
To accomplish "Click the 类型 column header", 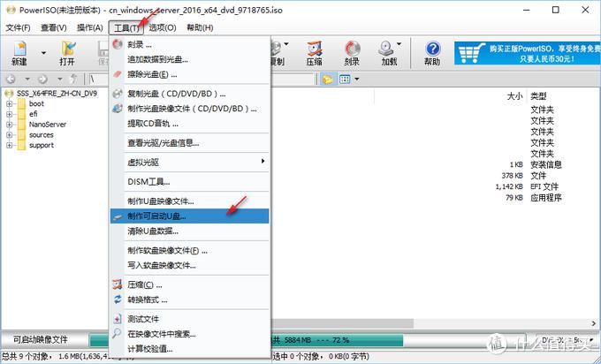I will 538,96.
